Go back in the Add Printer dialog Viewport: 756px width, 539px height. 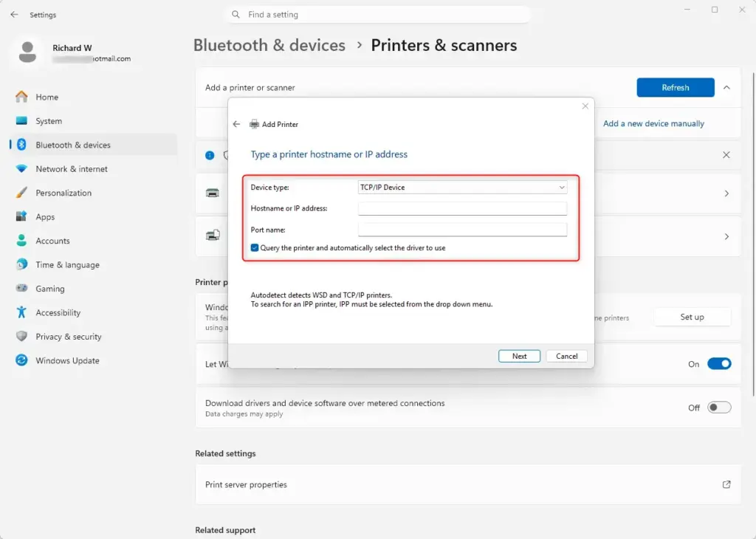(x=236, y=124)
